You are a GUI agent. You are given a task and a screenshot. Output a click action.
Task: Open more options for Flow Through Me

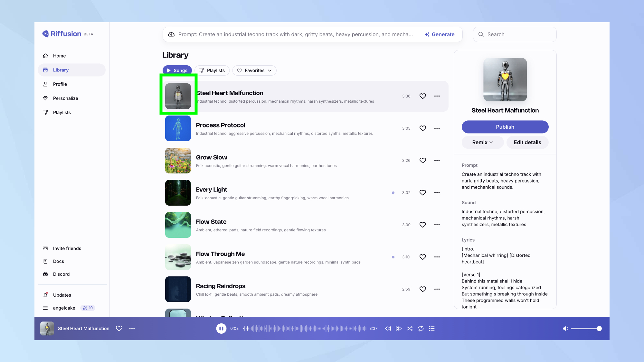point(437,257)
